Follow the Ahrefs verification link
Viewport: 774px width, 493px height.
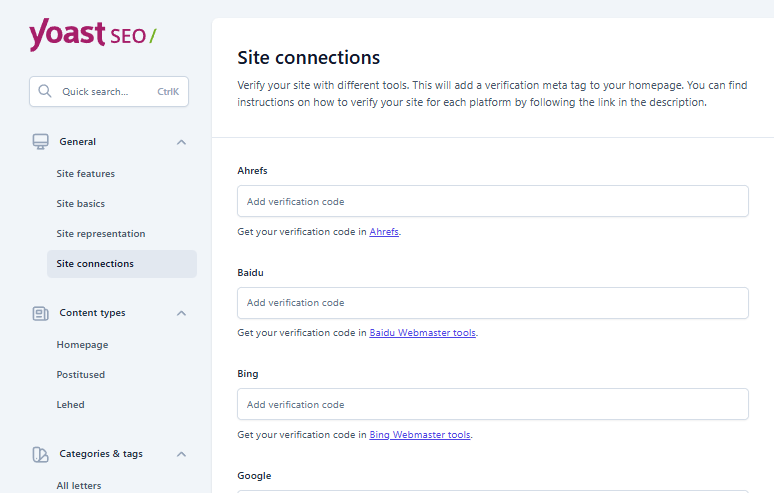point(384,232)
